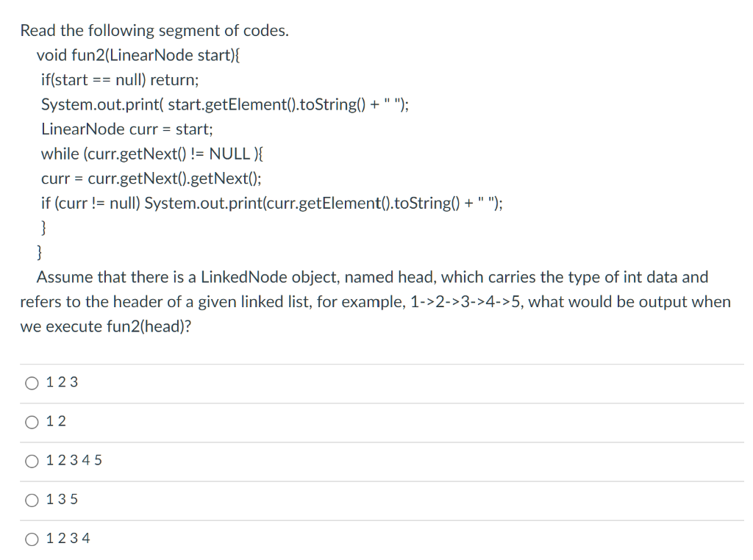Click the heading Read the following segment of codes
Screen dimensions: 753x560
coord(154,30)
